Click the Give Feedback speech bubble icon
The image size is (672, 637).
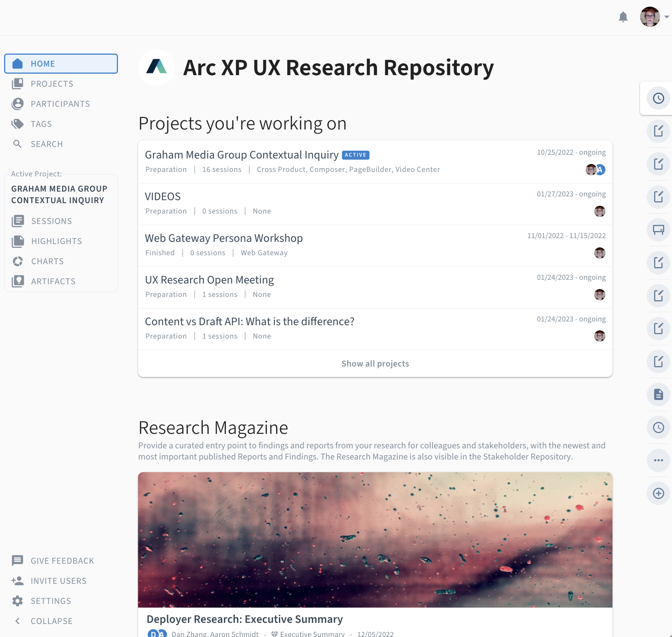tap(17, 561)
